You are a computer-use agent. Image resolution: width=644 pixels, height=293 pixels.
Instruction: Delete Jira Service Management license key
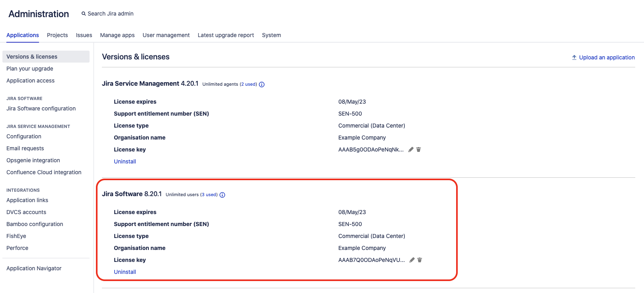[x=419, y=149]
